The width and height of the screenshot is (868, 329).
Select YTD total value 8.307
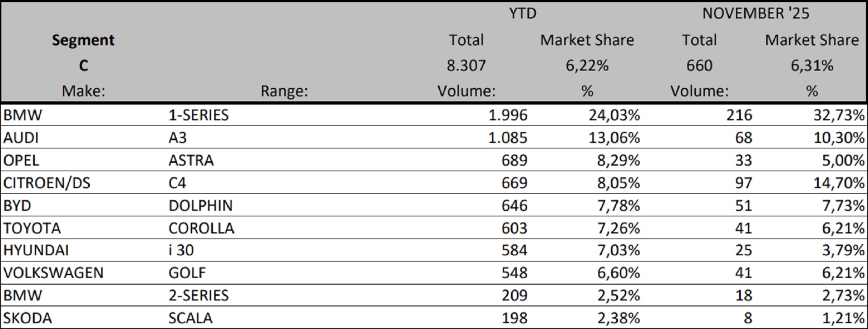coord(466,66)
